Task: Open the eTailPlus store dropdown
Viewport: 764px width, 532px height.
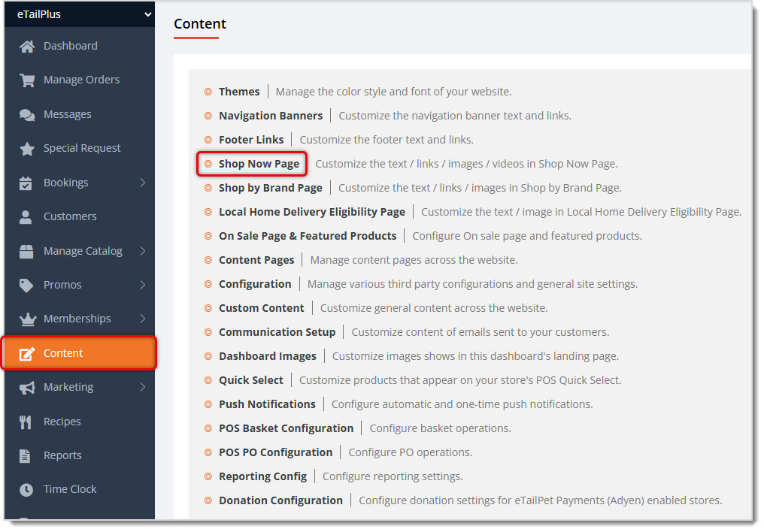Action: tap(80, 14)
